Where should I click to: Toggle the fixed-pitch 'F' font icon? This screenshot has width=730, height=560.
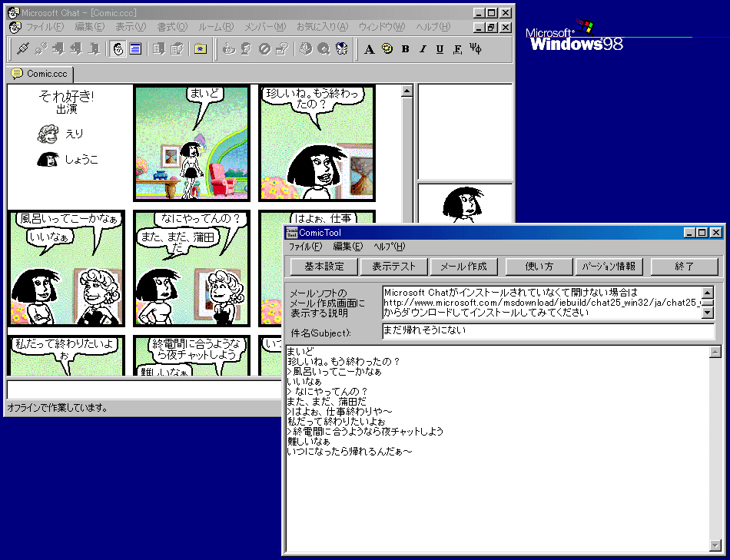[458, 49]
